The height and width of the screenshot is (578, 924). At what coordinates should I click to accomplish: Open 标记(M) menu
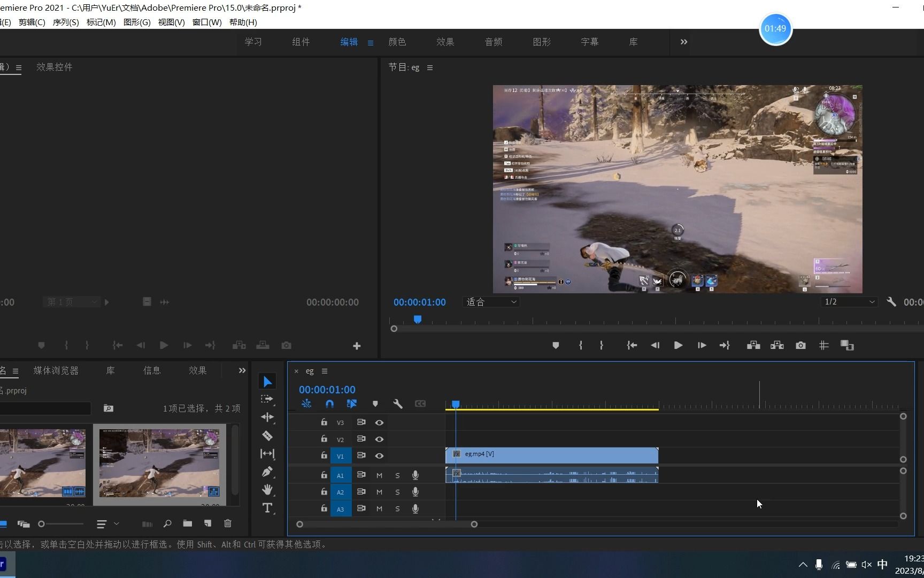pyautogui.click(x=101, y=22)
